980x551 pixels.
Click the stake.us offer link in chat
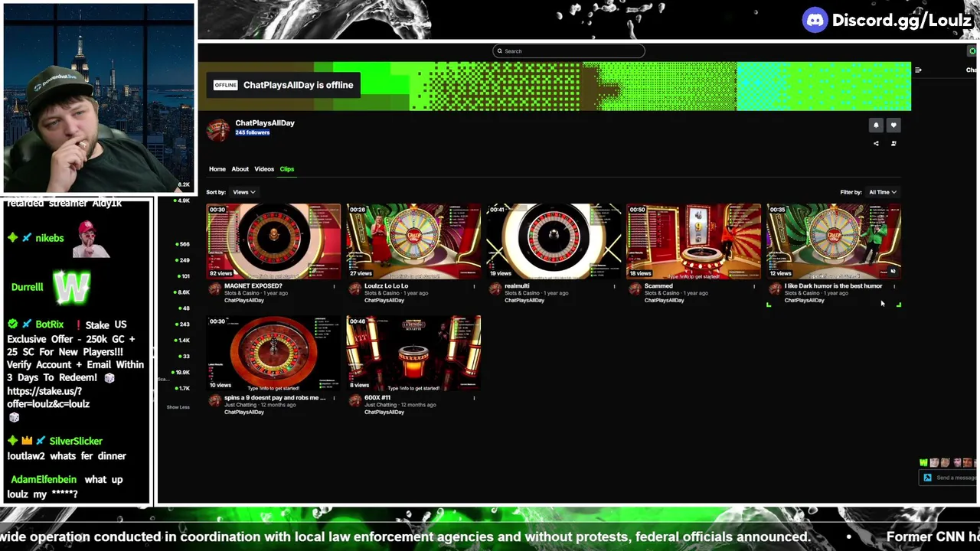click(x=48, y=397)
